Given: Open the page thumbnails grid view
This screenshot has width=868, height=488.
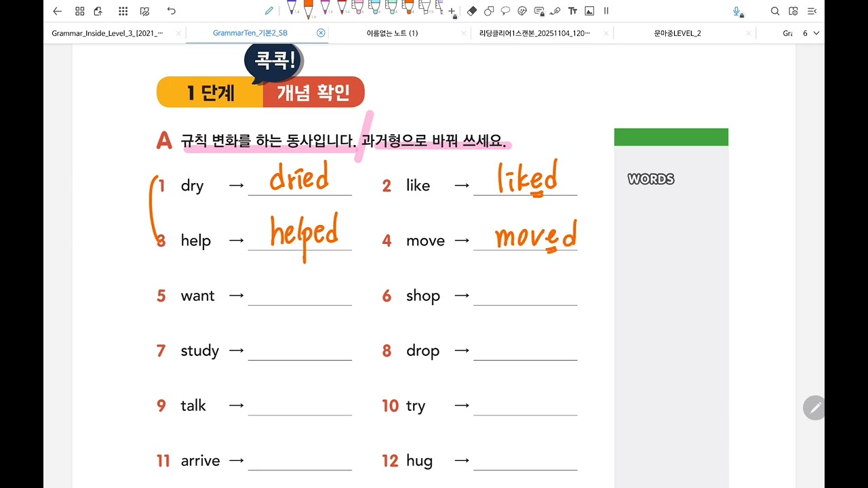Looking at the screenshot, I should tap(80, 11).
